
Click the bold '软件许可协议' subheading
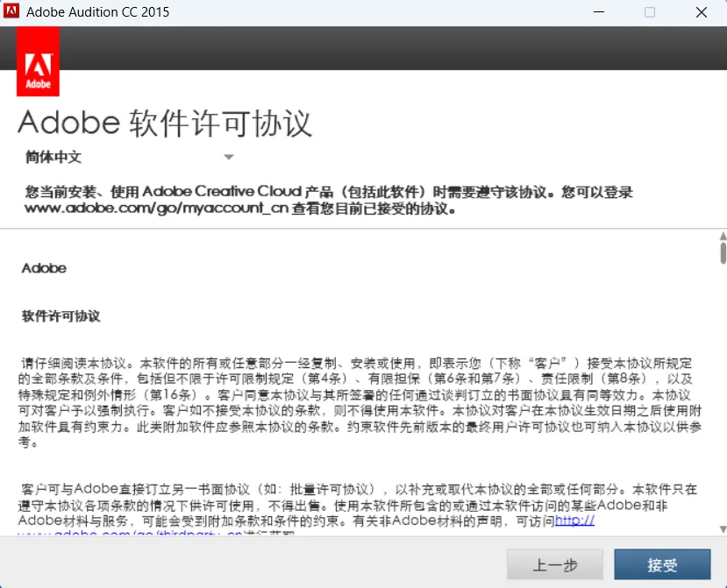(x=61, y=316)
